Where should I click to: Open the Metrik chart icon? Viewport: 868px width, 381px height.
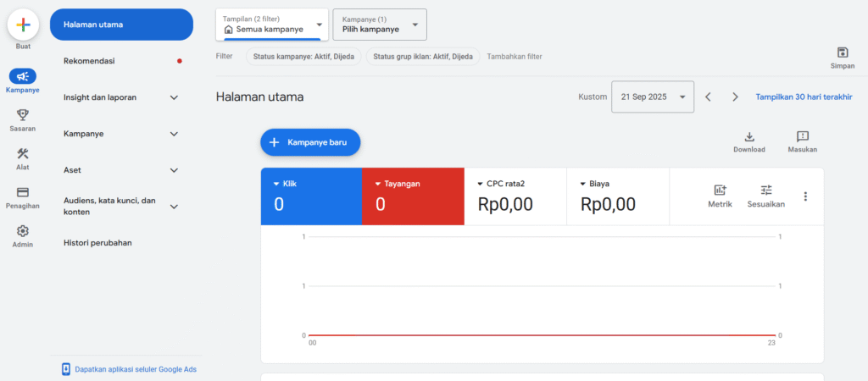(x=720, y=191)
